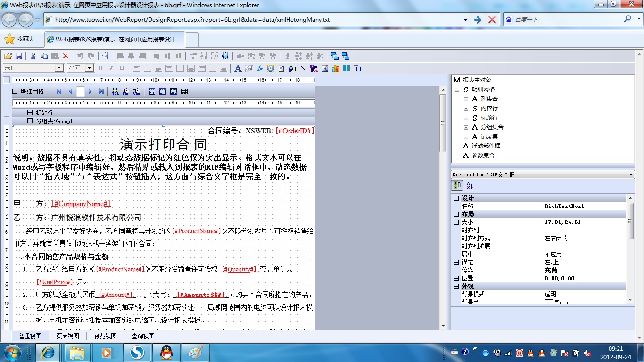Insert a chart using the bar chart icon
Image resolution: width=644 pixels, height=362 pixels.
pos(336,68)
